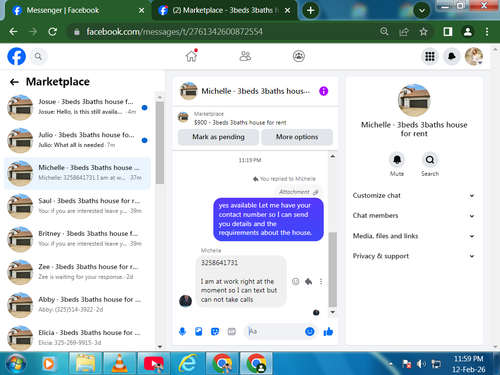Select Michelle conversation in list
This screenshot has height=375, width=500.
[x=77, y=173]
